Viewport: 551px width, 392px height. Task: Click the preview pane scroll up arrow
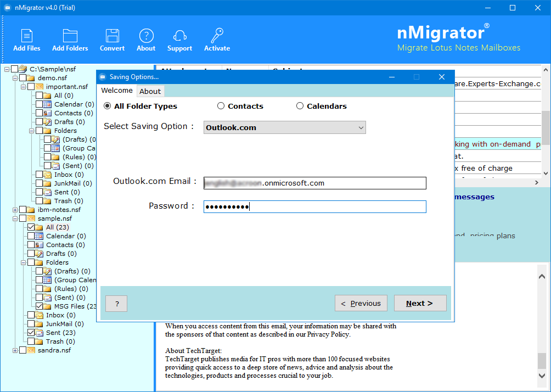click(542, 276)
